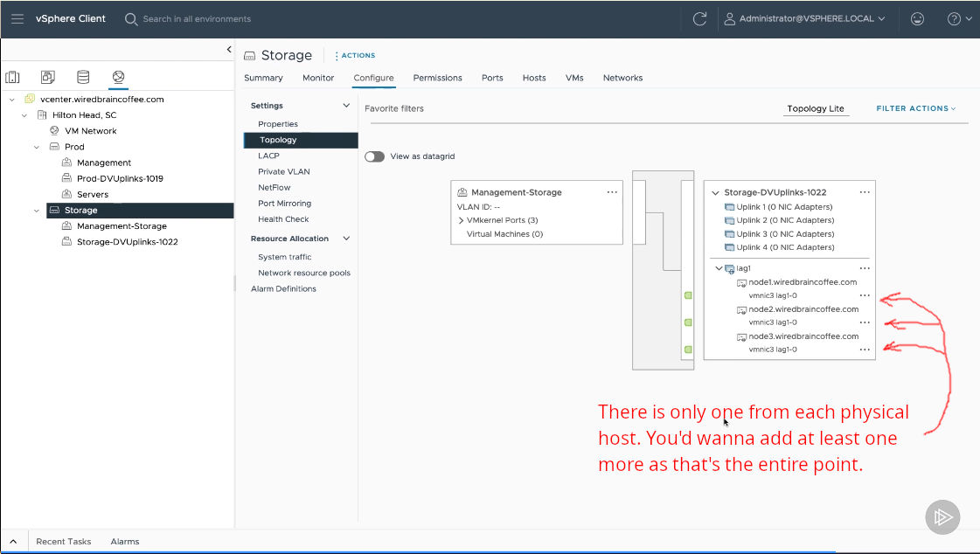Switch to the Permissions tab
Viewport: 980px width, 554px height.
[437, 78]
